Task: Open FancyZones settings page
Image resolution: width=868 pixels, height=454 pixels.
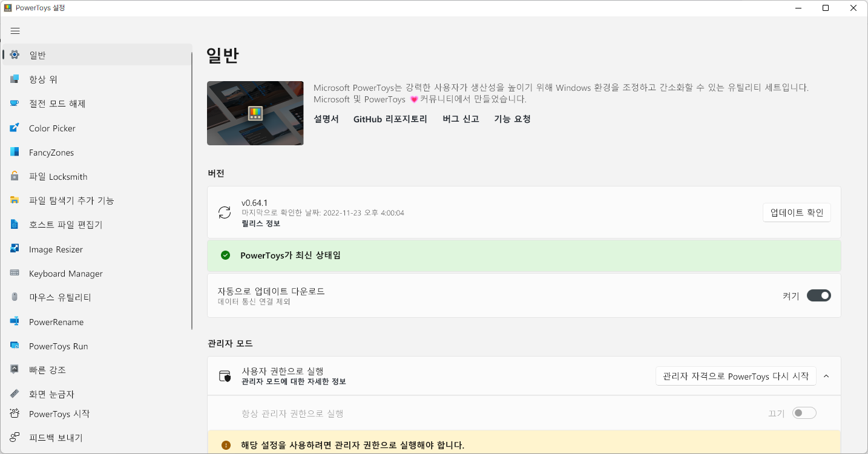Action: [x=97, y=152]
